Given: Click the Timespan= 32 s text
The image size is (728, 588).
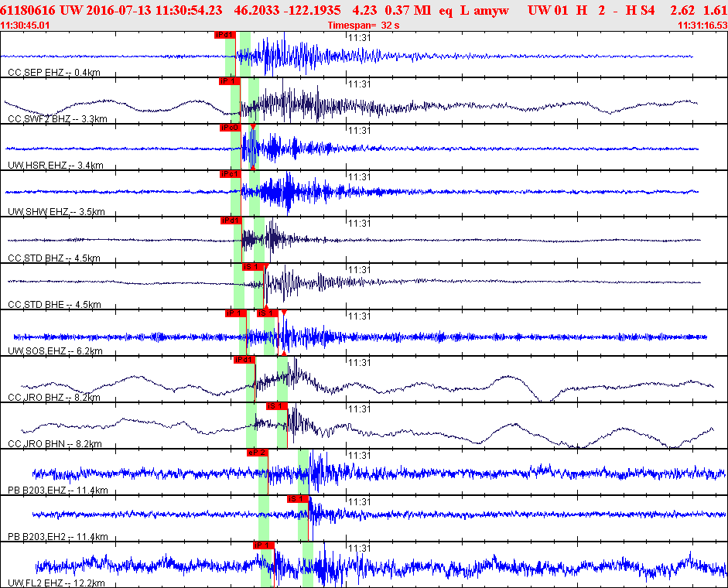Looking at the screenshot, I should 363,26.
